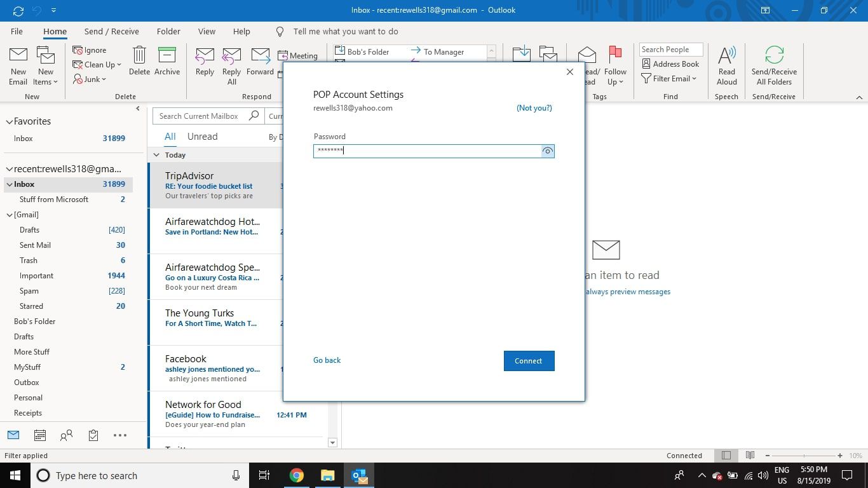Viewport: 868px width, 488px height.
Task: Open the Junk dropdown
Action: [x=90, y=79]
